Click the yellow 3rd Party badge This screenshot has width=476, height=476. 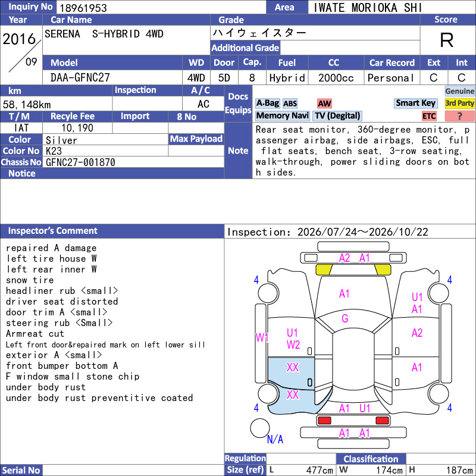[x=459, y=103]
